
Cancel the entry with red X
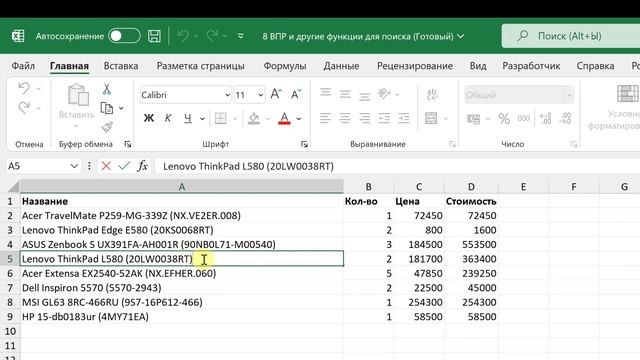coord(106,166)
